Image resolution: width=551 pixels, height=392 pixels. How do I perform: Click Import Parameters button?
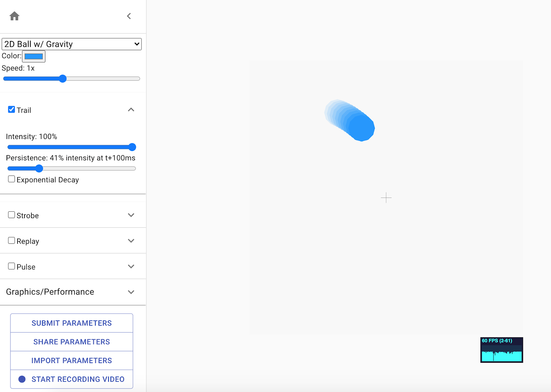tap(72, 361)
